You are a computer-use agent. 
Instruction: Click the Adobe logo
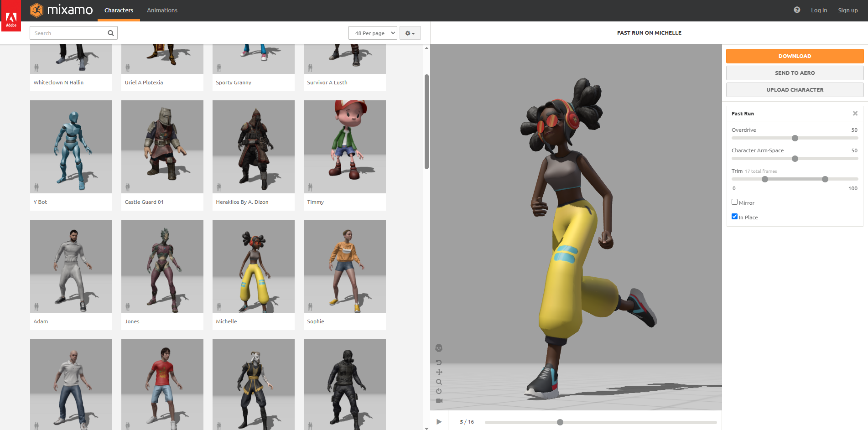tap(11, 16)
